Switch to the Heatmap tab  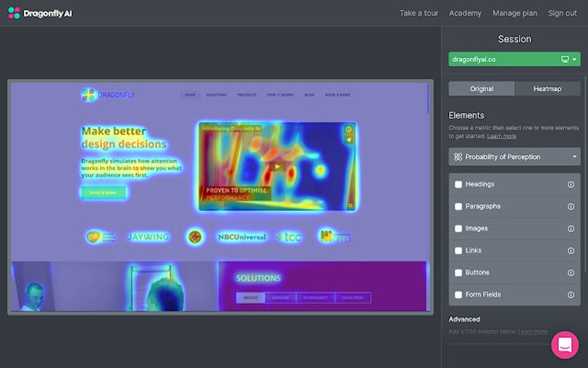pyautogui.click(x=546, y=88)
